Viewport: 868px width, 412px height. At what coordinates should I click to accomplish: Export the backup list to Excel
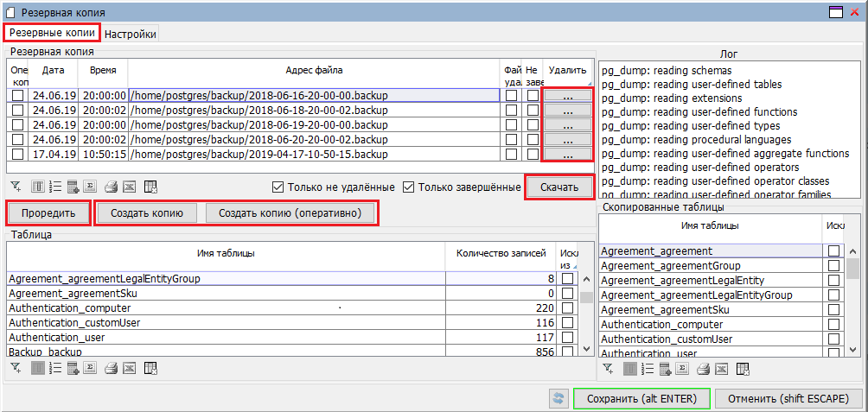[130, 187]
